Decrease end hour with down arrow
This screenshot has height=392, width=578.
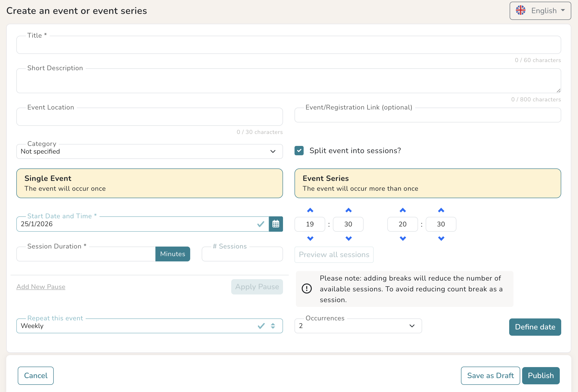pyautogui.click(x=402, y=238)
